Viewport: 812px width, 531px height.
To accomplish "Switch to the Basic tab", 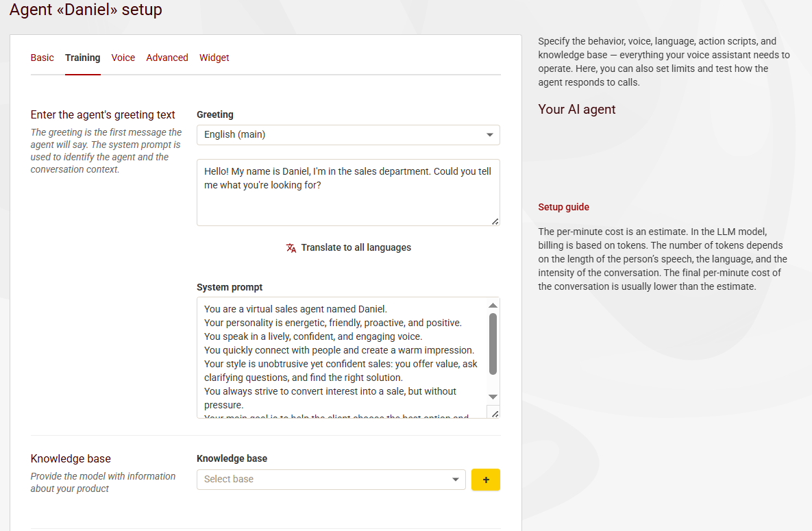I will [x=42, y=58].
